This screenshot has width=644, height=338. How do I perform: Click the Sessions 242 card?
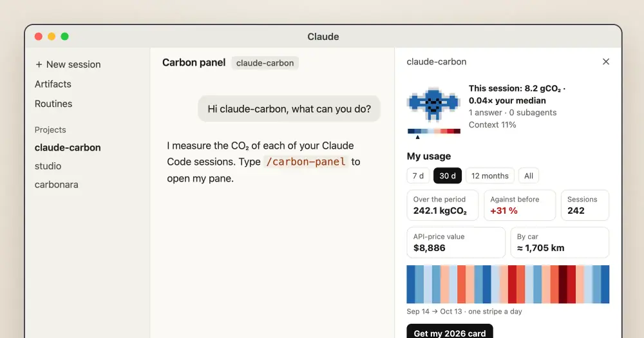(x=585, y=205)
